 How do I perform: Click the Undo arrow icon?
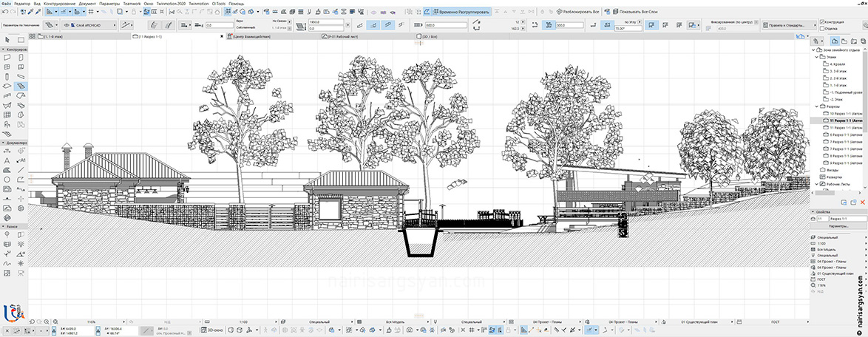point(4,11)
